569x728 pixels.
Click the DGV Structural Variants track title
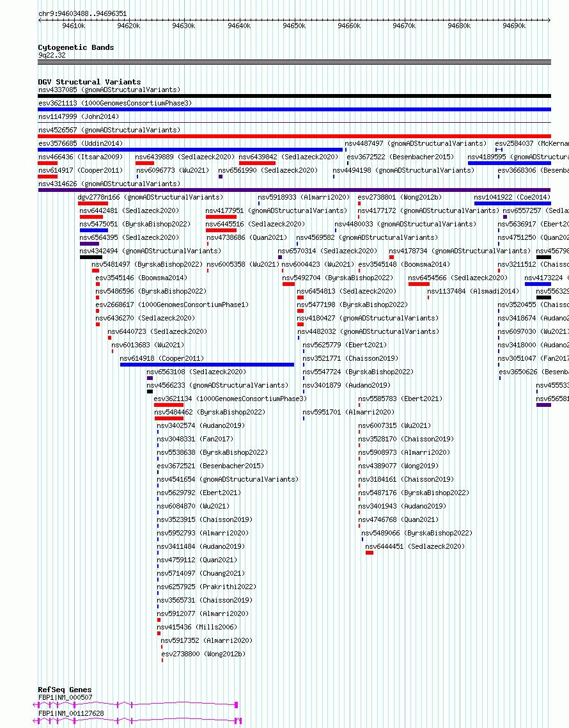click(x=89, y=82)
